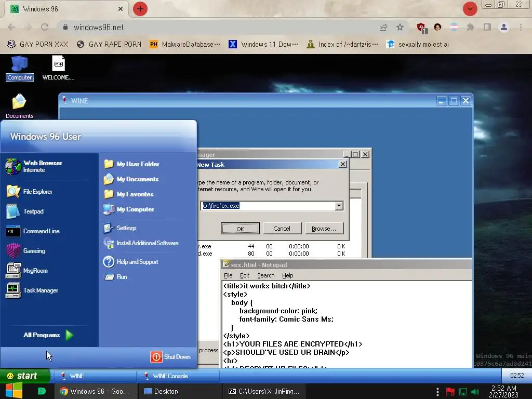
Task: Open Command Line from start menu
Action: point(33,231)
